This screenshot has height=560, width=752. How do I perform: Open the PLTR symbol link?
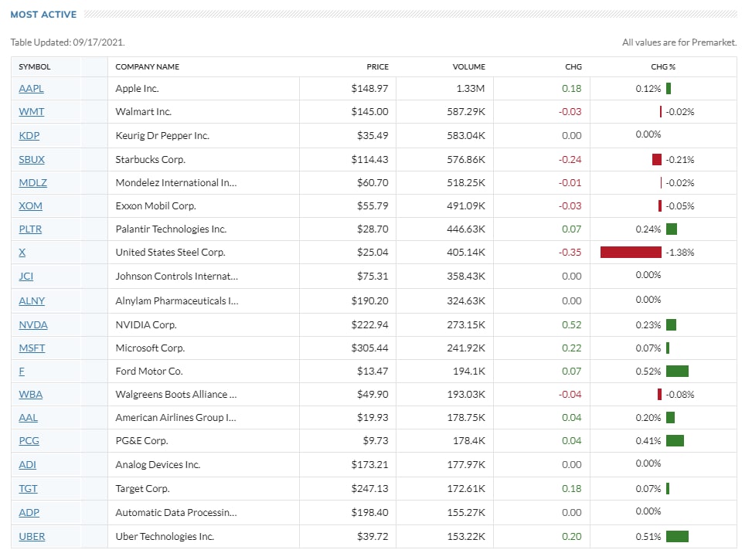[30, 229]
